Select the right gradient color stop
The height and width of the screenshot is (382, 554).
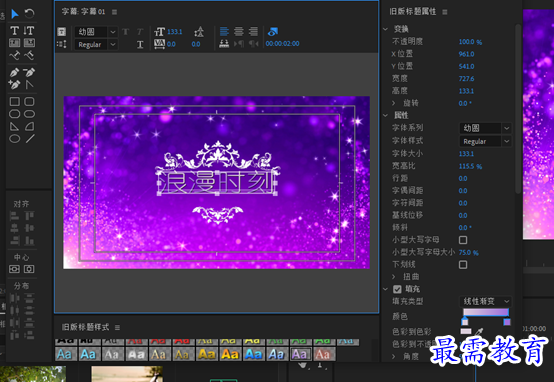click(507, 321)
